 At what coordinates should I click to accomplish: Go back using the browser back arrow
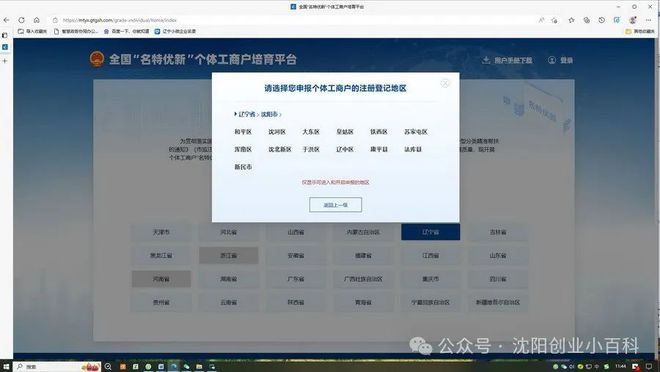coord(6,20)
